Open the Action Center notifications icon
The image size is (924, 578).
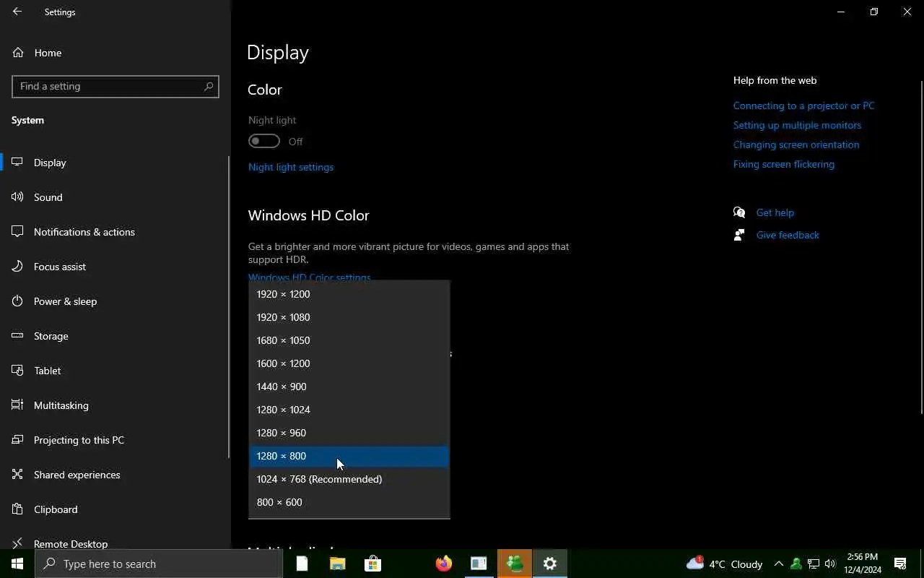(900, 564)
